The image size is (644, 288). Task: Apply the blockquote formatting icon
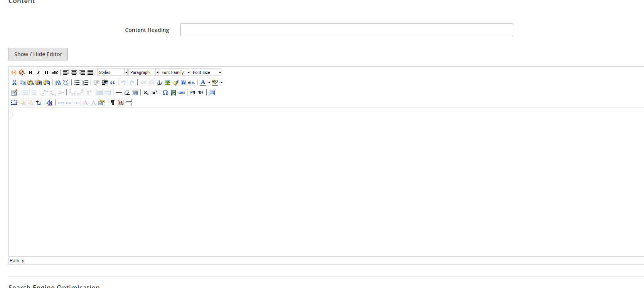pyautogui.click(x=113, y=82)
